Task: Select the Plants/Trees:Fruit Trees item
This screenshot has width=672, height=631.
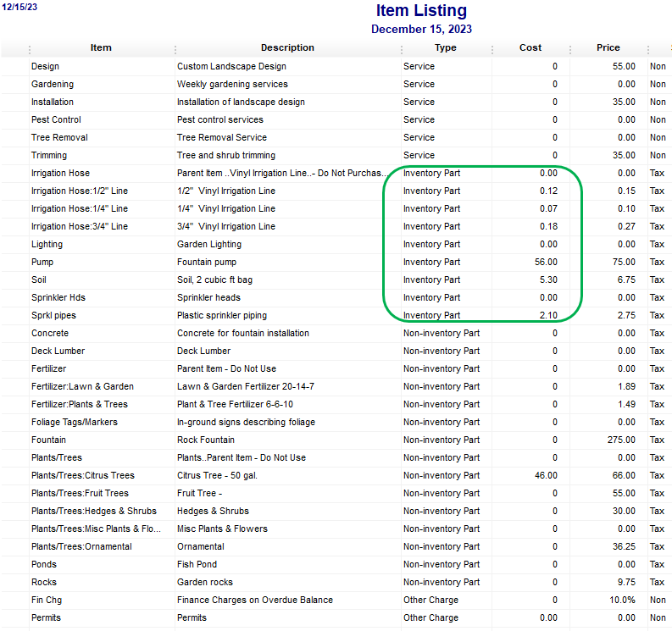Action: [x=80, y=493]
